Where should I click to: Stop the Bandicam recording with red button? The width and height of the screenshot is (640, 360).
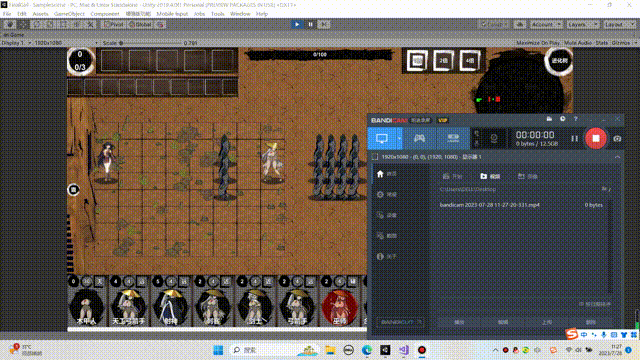click(x=596, y=138)
